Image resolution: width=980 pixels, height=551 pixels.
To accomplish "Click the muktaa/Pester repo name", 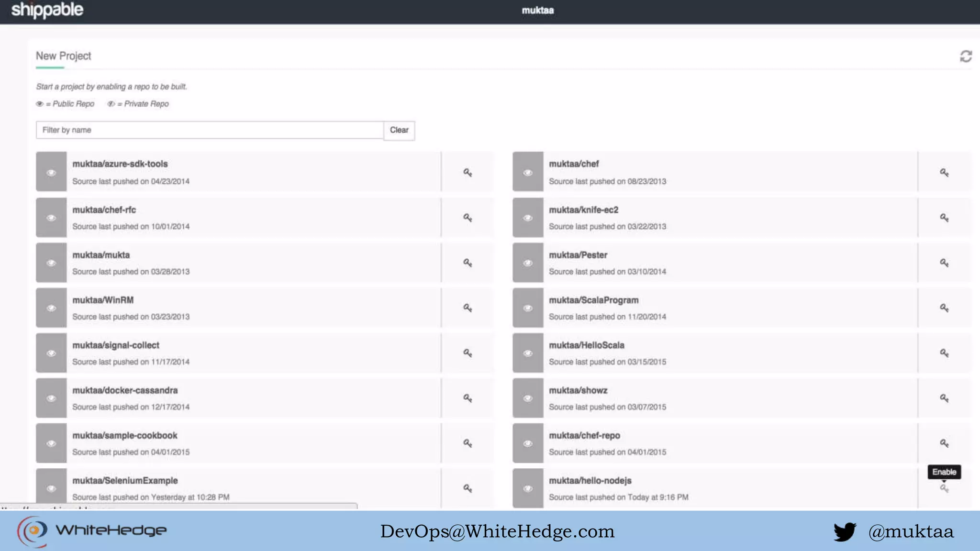I will [x=578, y=255].
